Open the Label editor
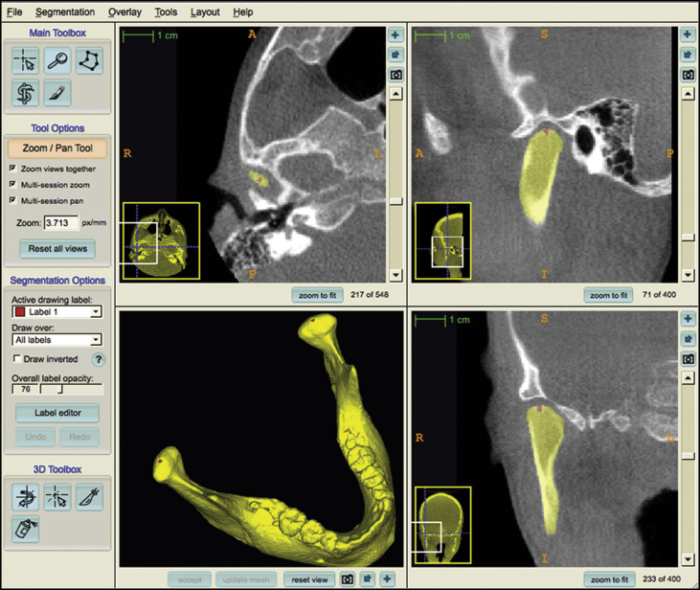This screenshot has height=590, width=700. coord(57,414)
